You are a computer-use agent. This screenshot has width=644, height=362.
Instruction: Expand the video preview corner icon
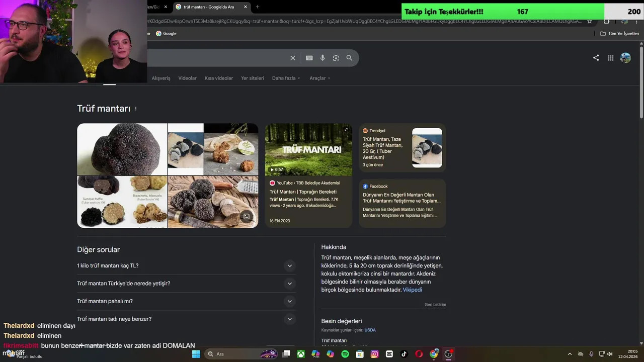click(346, 130)
